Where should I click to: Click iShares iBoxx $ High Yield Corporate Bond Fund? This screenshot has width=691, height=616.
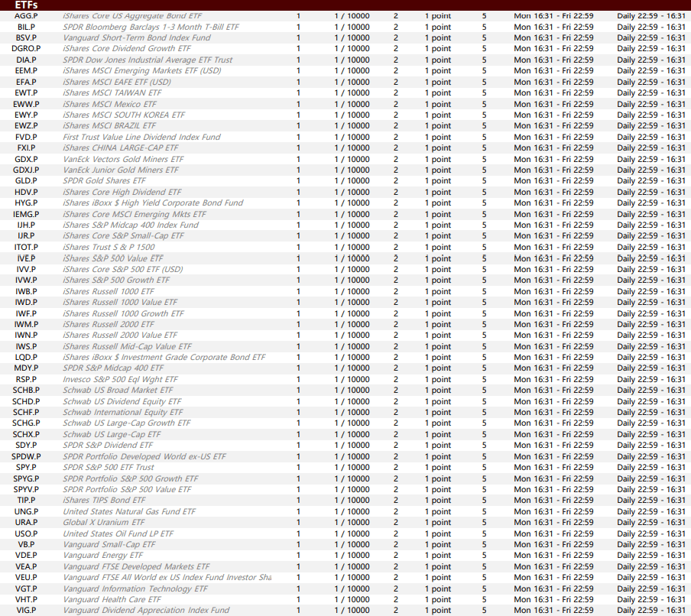[x=153, y=203]
